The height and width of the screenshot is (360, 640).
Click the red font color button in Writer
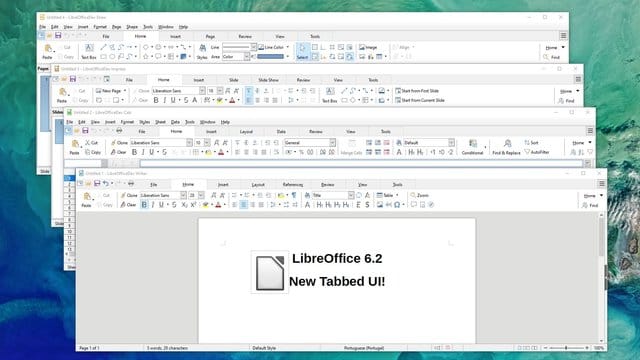pos(218,205)
